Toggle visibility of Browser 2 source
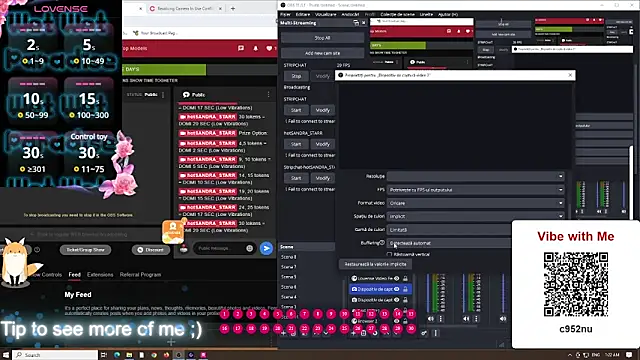 click(396, 321)
